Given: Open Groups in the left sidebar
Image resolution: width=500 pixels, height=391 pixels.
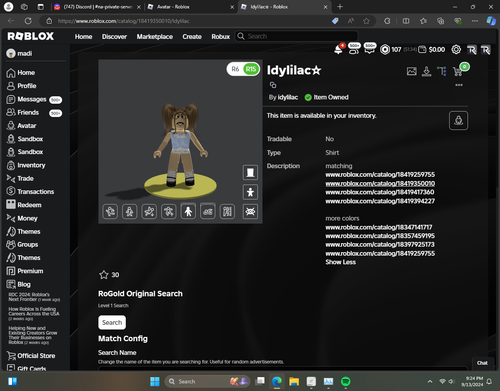Looking at the screenshot, I should (22, 245).
